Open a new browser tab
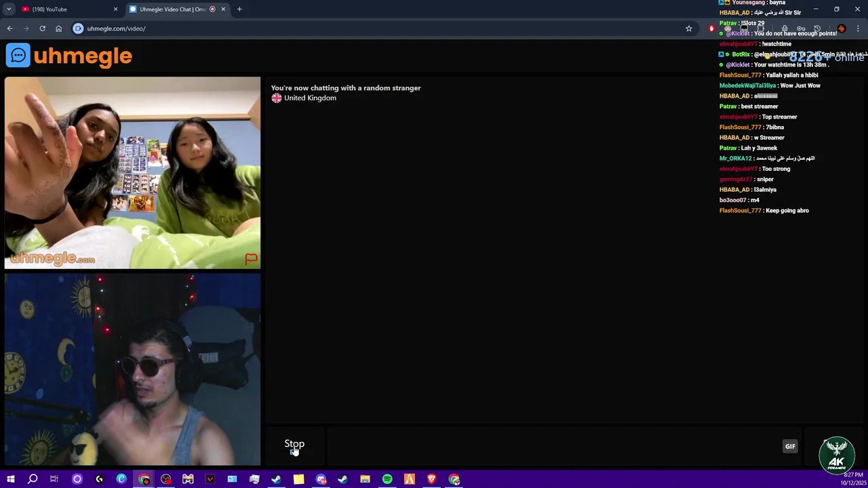The image size is (868, 488). coord(239,9)
